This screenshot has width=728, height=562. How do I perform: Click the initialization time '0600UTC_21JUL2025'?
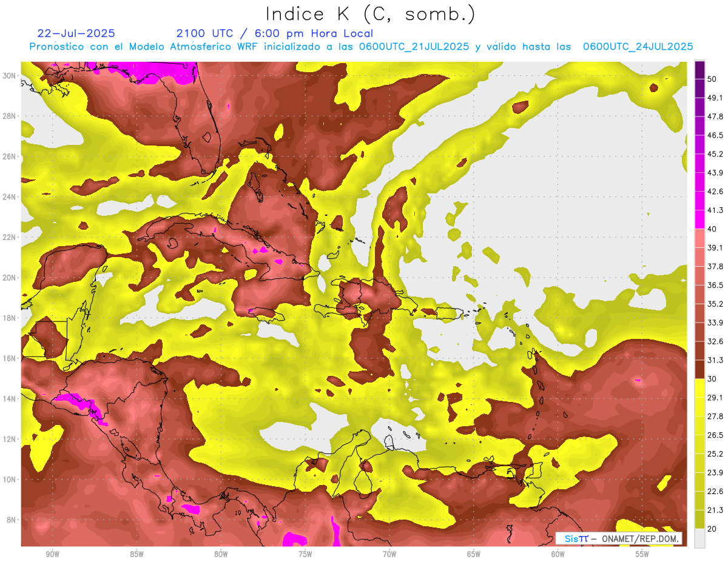(x=414, y=47)
